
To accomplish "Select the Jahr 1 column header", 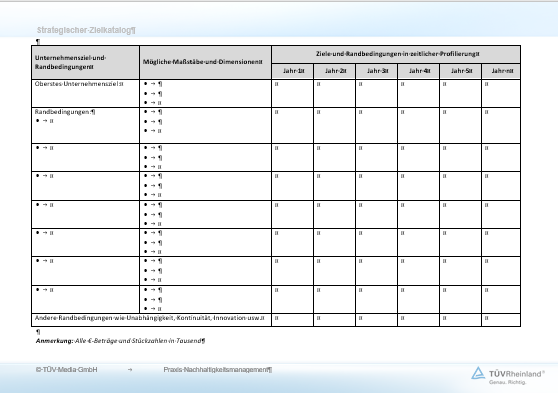I will [294, 71].
